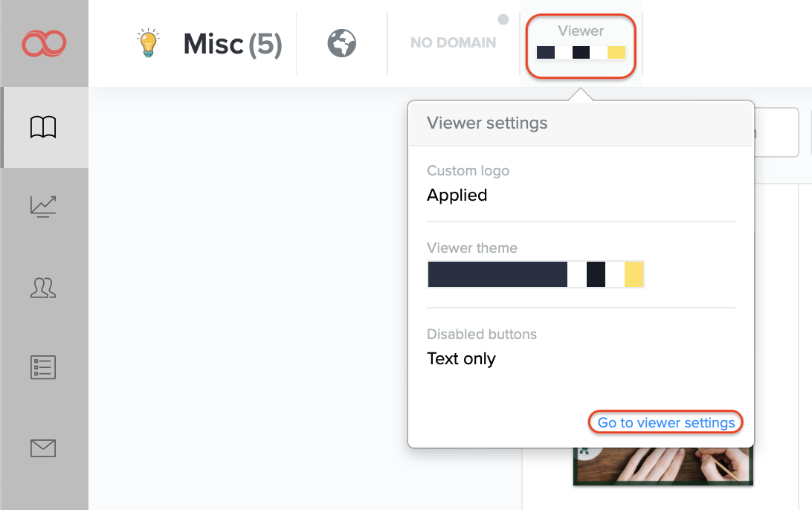Viewport: 812px width, 510px height.
Task: Click the Disabled buttons Text only entry
Action: point(461,359)
